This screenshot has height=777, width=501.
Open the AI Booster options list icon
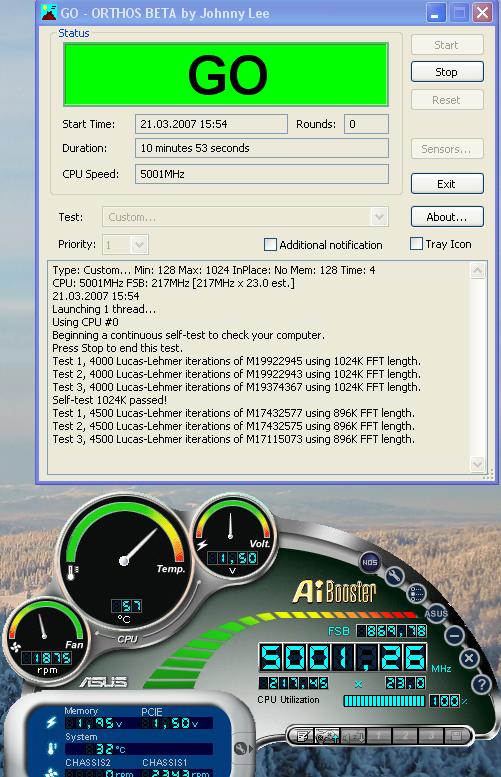click(416, 593)
